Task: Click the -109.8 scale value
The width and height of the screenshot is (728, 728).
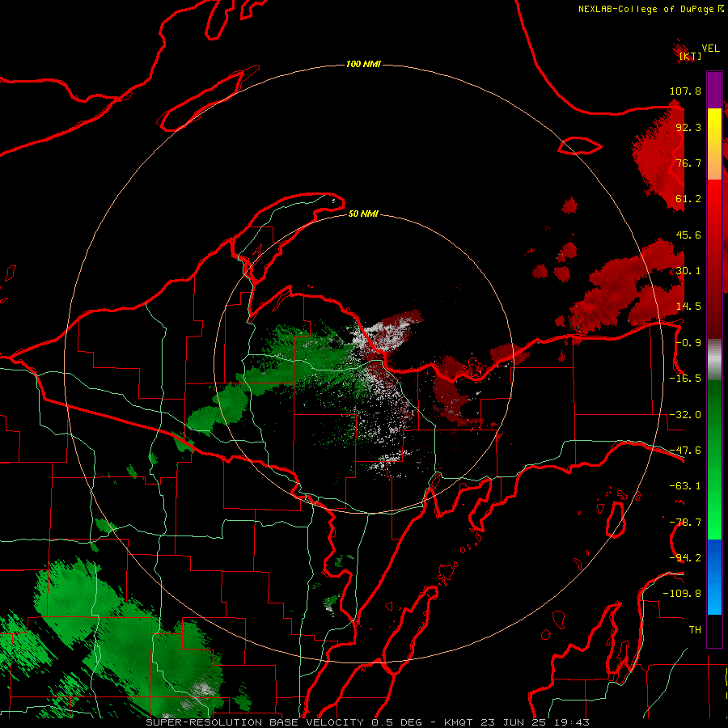Action: pyautogui.click(x=682, y=594)
